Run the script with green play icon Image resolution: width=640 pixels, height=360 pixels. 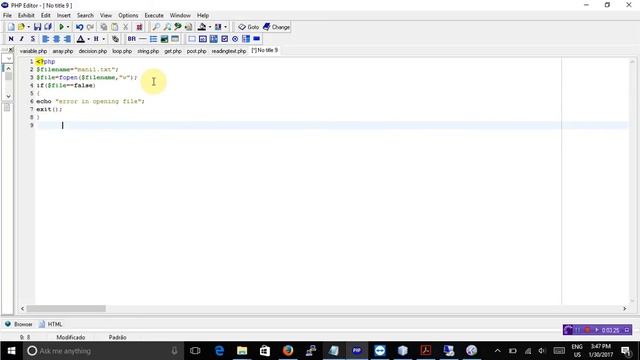coord(61,27)
